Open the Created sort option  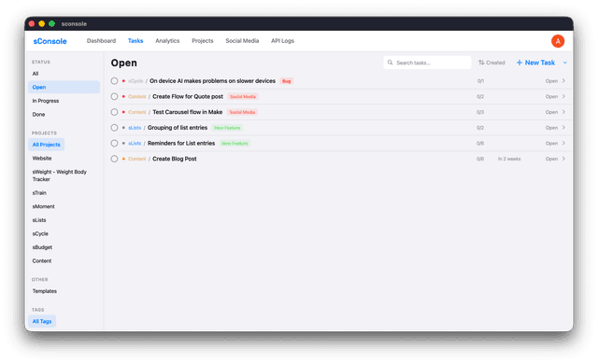491,63
